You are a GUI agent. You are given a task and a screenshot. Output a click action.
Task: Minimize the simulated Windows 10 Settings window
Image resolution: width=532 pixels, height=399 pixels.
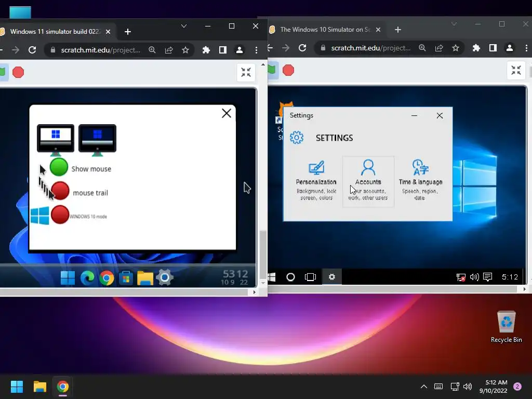coord(414,115)
